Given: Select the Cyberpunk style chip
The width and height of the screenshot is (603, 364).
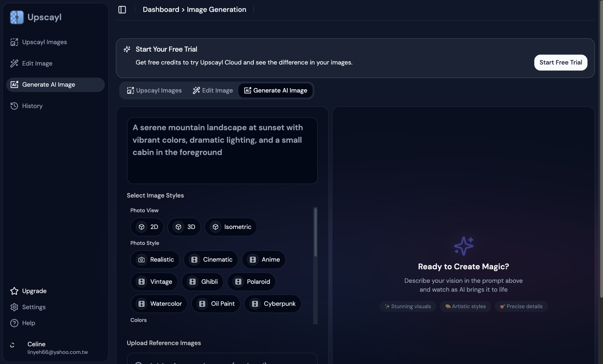Looking at the screenshot, I should [x=273, y=303].
